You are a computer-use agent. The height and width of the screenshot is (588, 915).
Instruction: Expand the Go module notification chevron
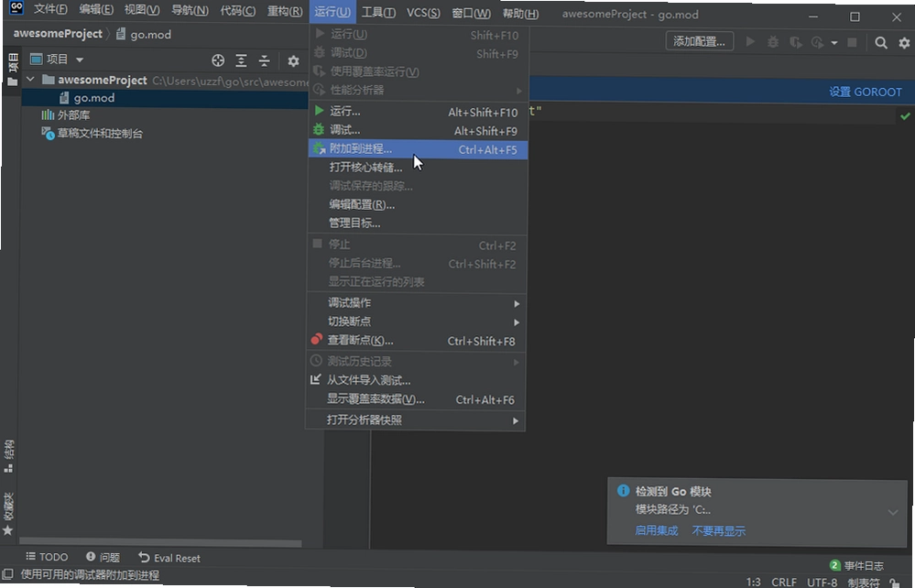893,512
